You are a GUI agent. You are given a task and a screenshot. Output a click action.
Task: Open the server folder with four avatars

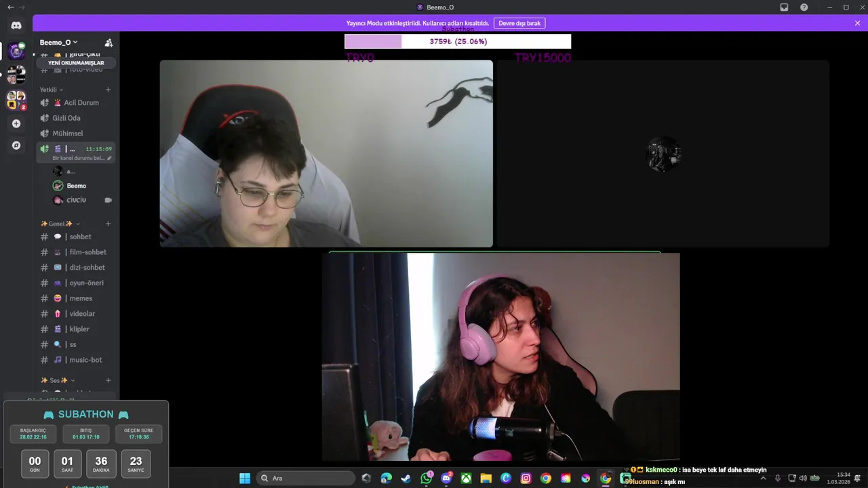click(x=16, y=74)
